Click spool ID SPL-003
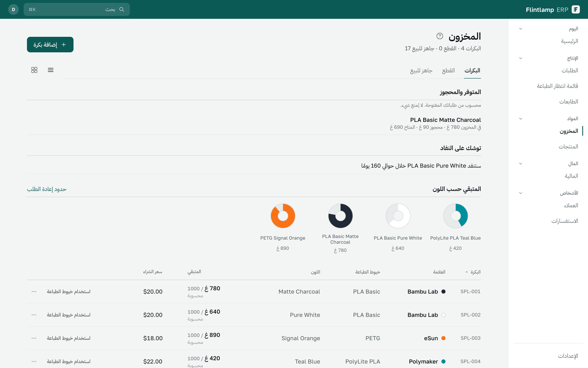Image resolution: width=588 pixels, height=368 pixels. 470,338
